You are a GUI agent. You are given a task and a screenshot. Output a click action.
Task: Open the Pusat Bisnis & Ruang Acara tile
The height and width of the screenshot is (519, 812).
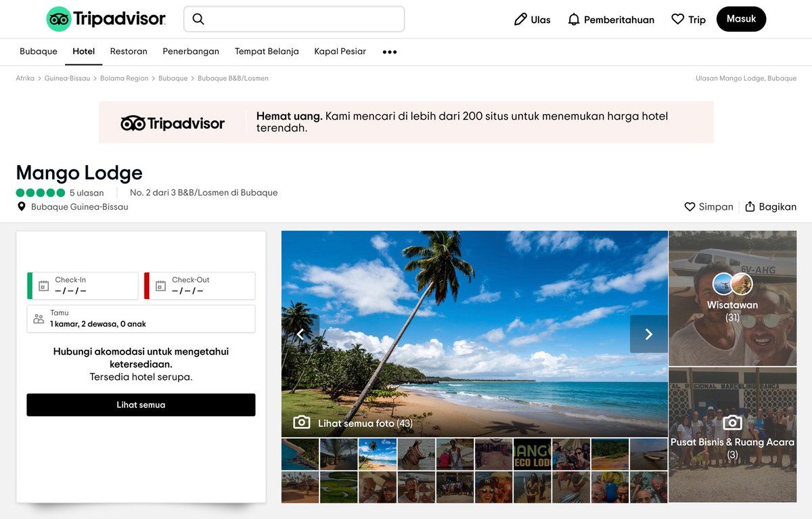tap(733, 435)
